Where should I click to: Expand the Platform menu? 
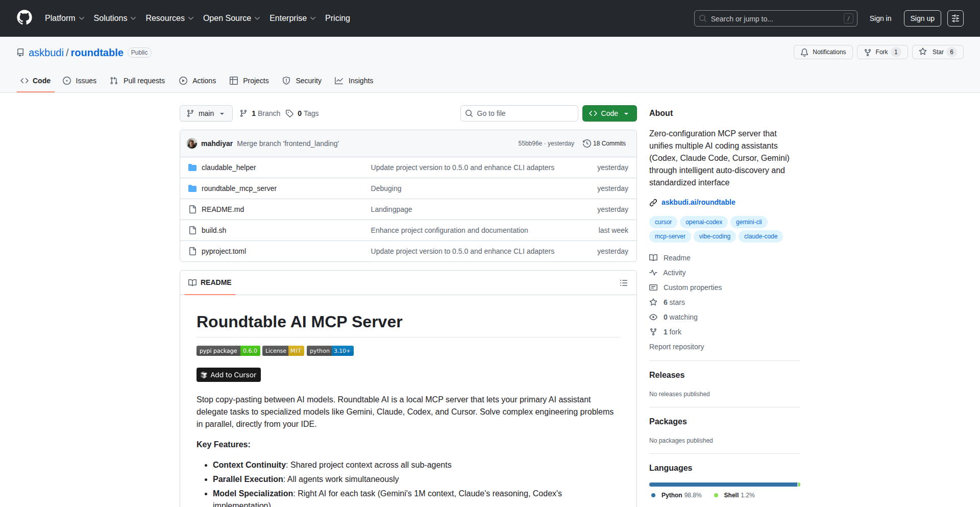click(x=64, y=18)
